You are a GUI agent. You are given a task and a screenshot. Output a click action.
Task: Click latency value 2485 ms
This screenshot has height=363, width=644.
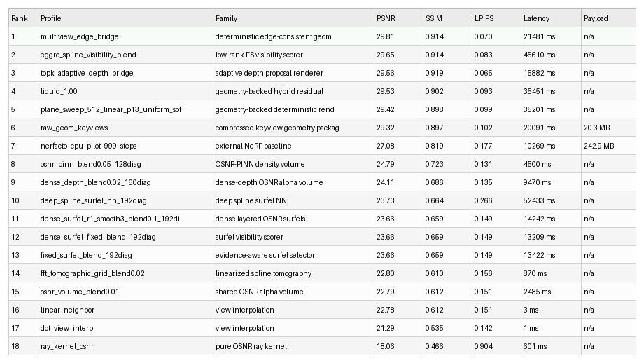[537, 292]
